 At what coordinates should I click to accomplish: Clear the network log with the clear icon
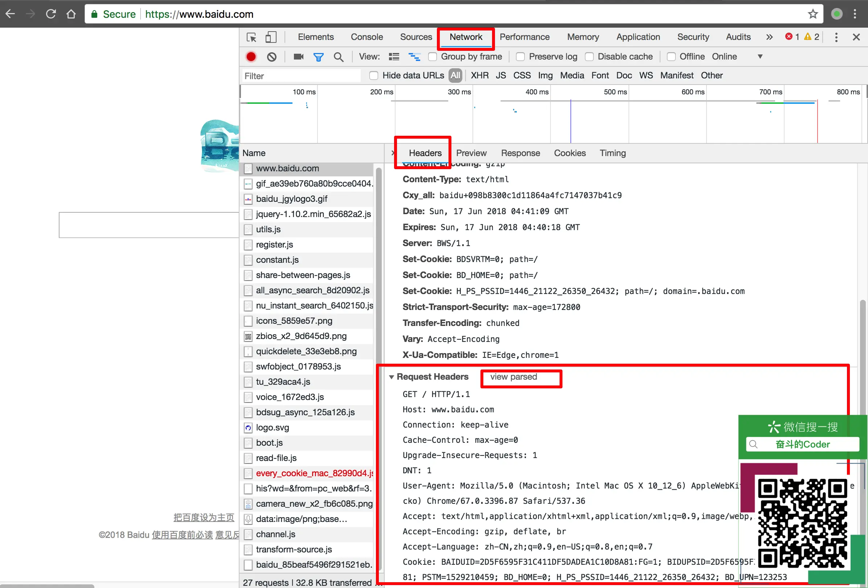tap(271, 57)
